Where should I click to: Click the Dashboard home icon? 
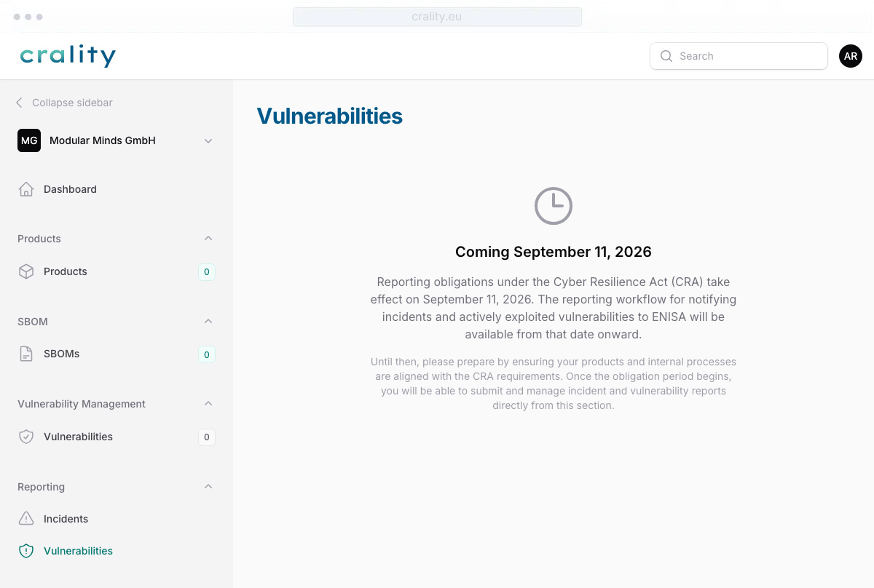click(x=26, y=189)
